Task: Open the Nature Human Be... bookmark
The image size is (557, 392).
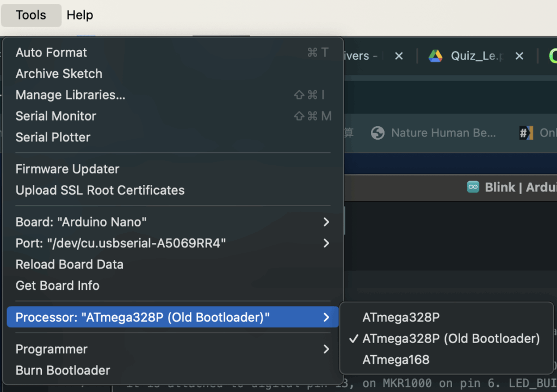Action: coord(433,133)
